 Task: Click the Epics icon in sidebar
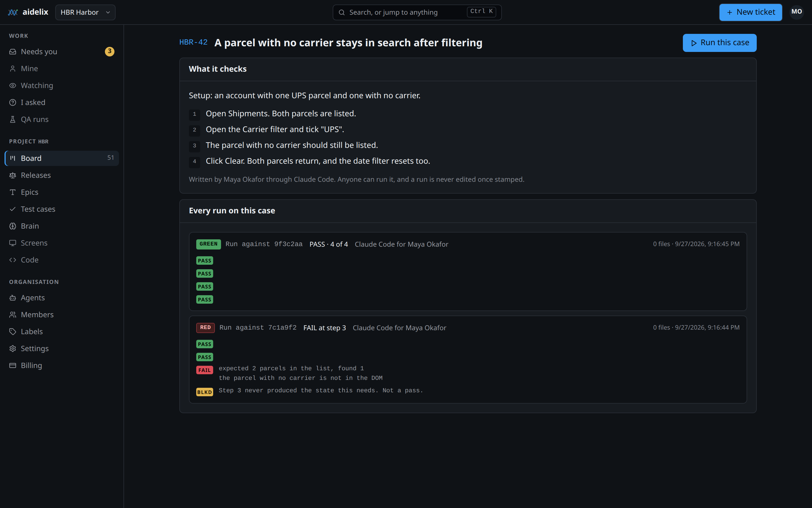[x=13, y=192]
